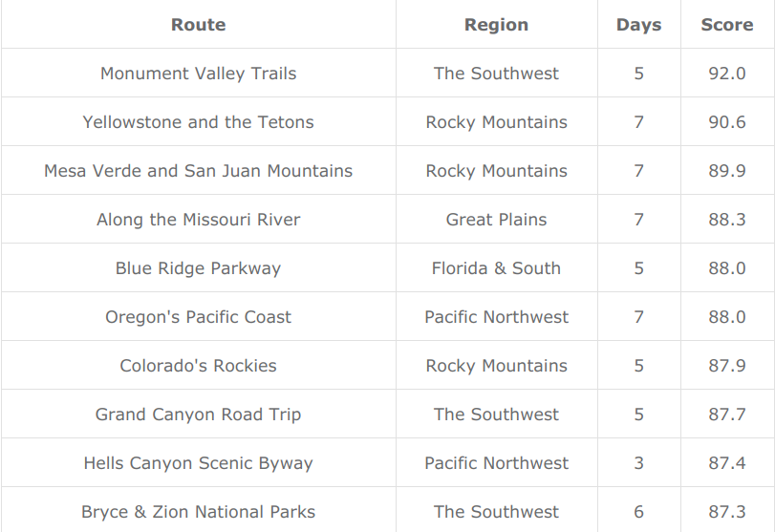
Task: Click the Great Plains region cell
Action: [496, 220]
